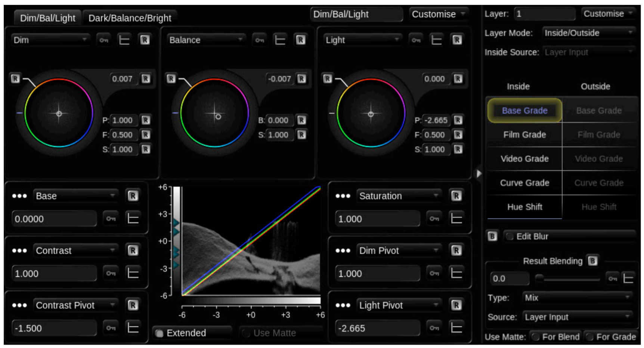The image size is (644, 348).
Task: Click the B icon left of Edit Blur
Action: 492,236
